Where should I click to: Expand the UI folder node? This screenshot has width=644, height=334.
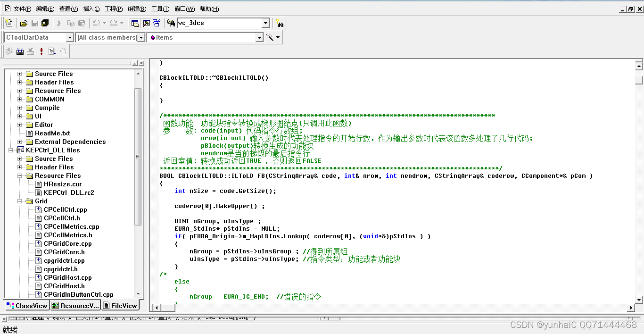point(20,116)
